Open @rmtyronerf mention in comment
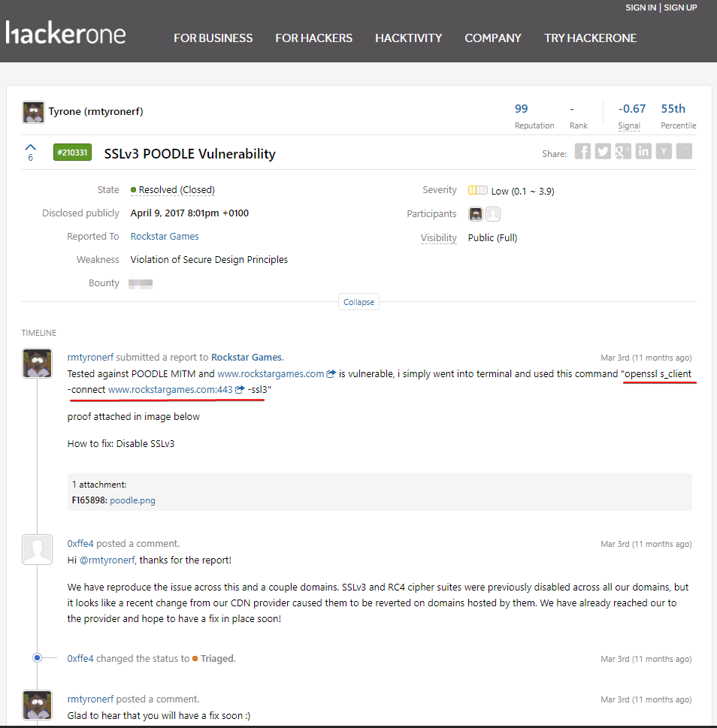717x728 pixels. click(x=107, y=560)
